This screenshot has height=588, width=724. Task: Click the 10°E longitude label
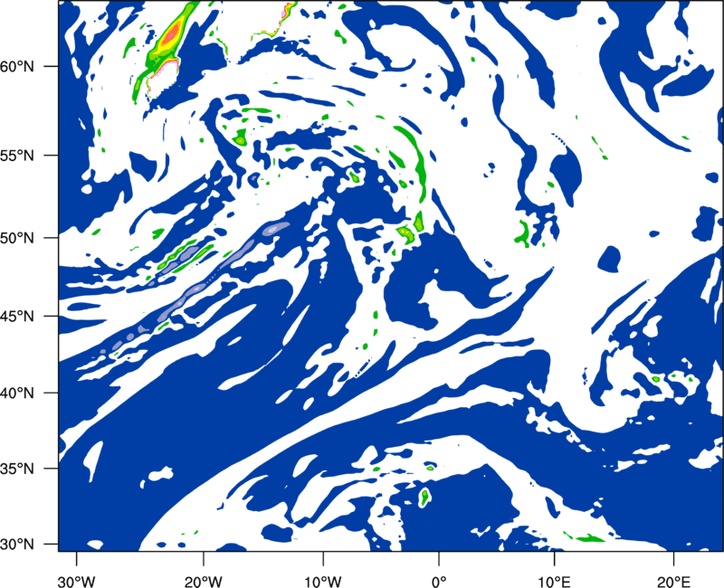[x=554, y=581]
